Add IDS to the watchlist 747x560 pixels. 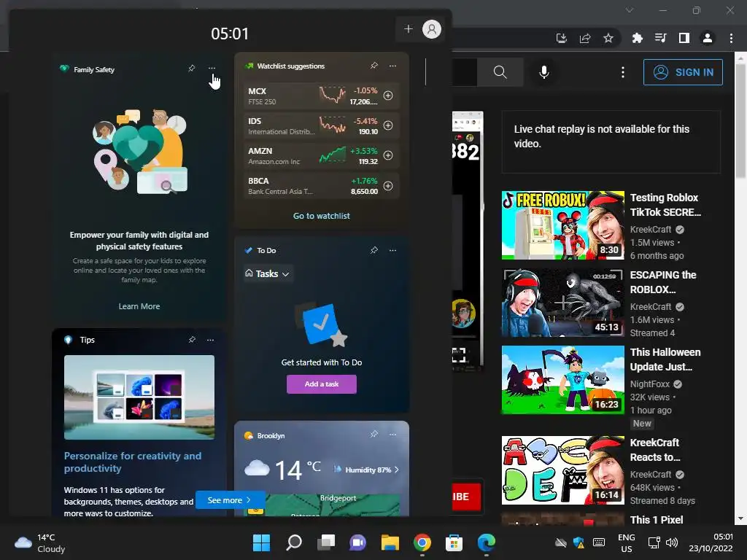[388, 125]
